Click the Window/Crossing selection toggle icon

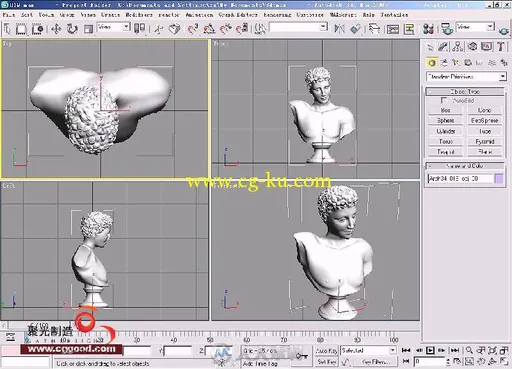pos(37,29)
